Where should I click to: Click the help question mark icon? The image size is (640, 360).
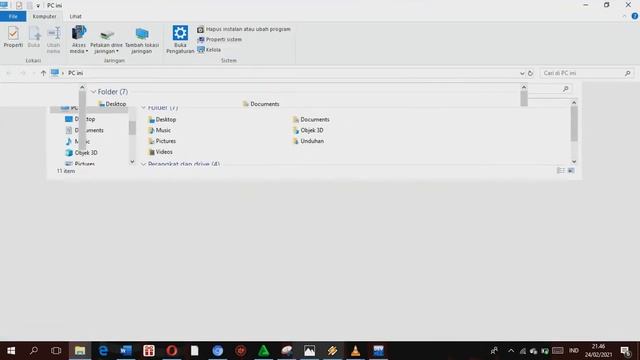pyautogui.click(x=635, y=16)
